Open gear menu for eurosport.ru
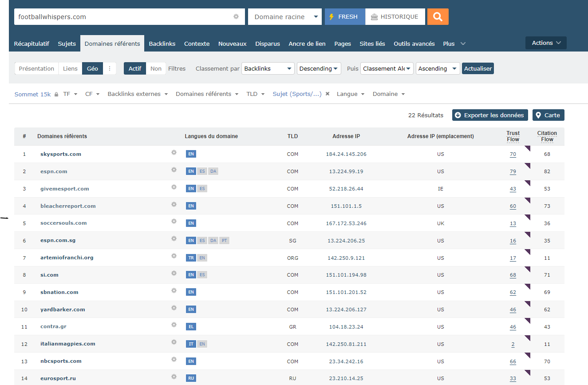This screenshot has height=385, width=588. (174, 377)
